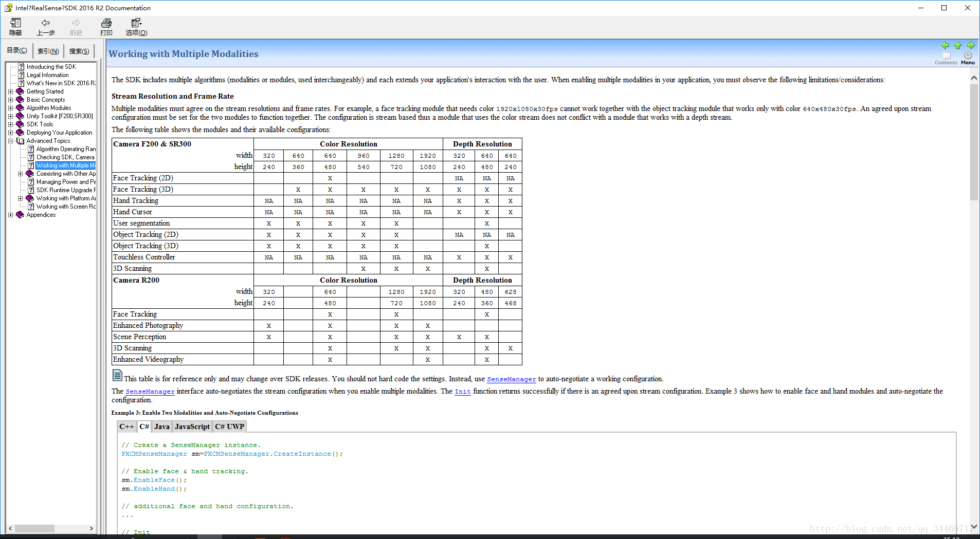Click the green up-arrow parent topic icon

[x=958, y=45]
